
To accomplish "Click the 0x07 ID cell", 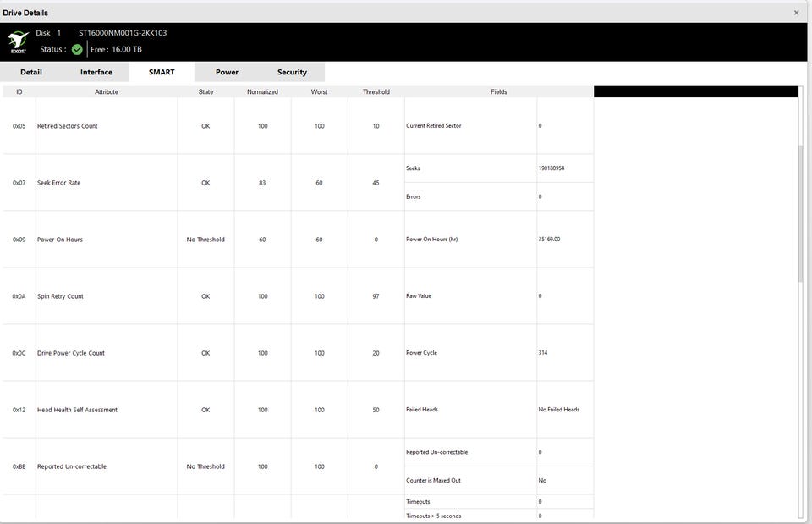I will (19, 183).
